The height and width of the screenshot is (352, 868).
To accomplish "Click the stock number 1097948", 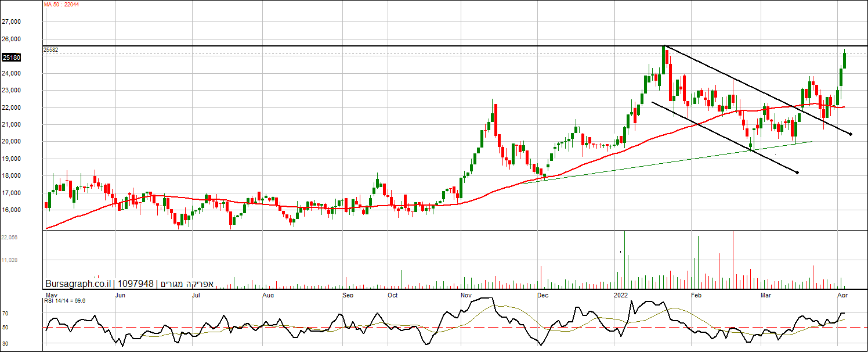I will [x=135, y=284].
